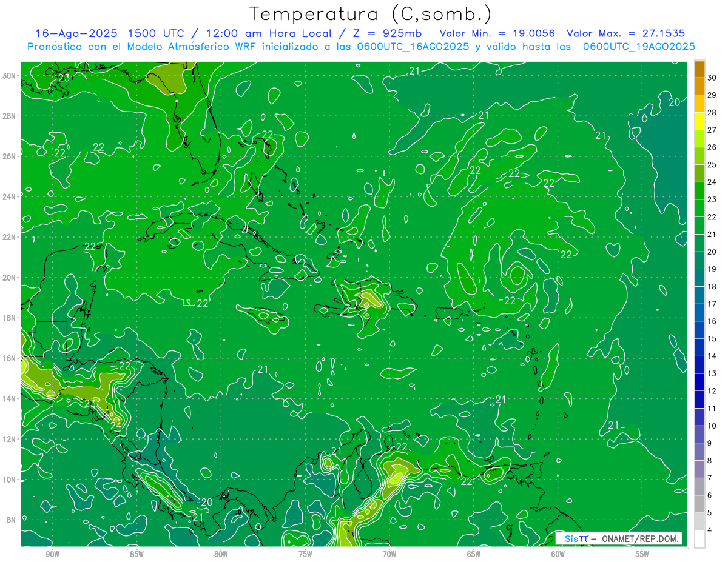Click the '26N' latitude label
The image size is (728, 562).
pyautogui.click(x=10, y=156)
